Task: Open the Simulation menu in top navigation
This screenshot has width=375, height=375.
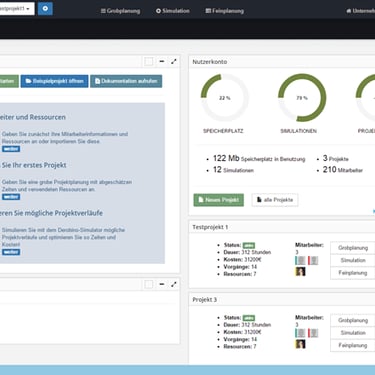Action: pyautogui.click(x=173, y=11)
